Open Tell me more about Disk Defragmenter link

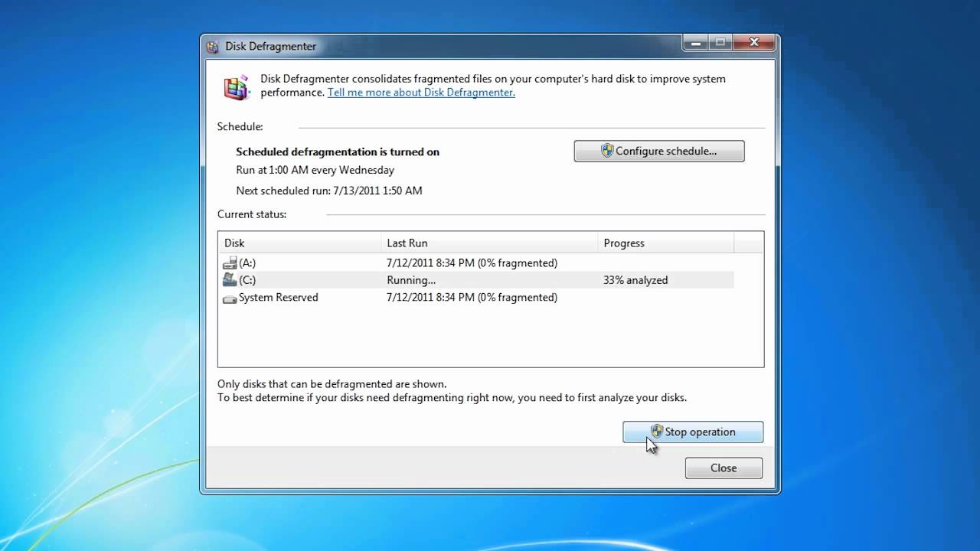[421, 93]
